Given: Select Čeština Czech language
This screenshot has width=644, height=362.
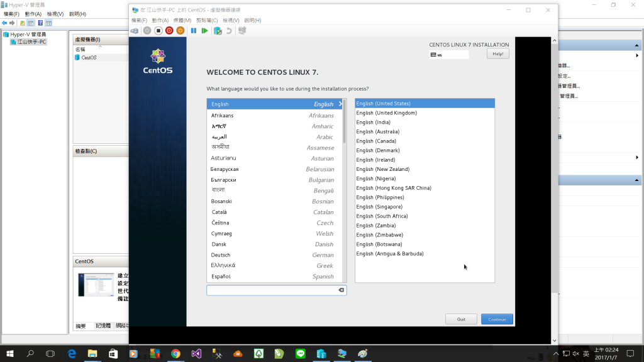Looking at the screenshot, I should (274, 223).
